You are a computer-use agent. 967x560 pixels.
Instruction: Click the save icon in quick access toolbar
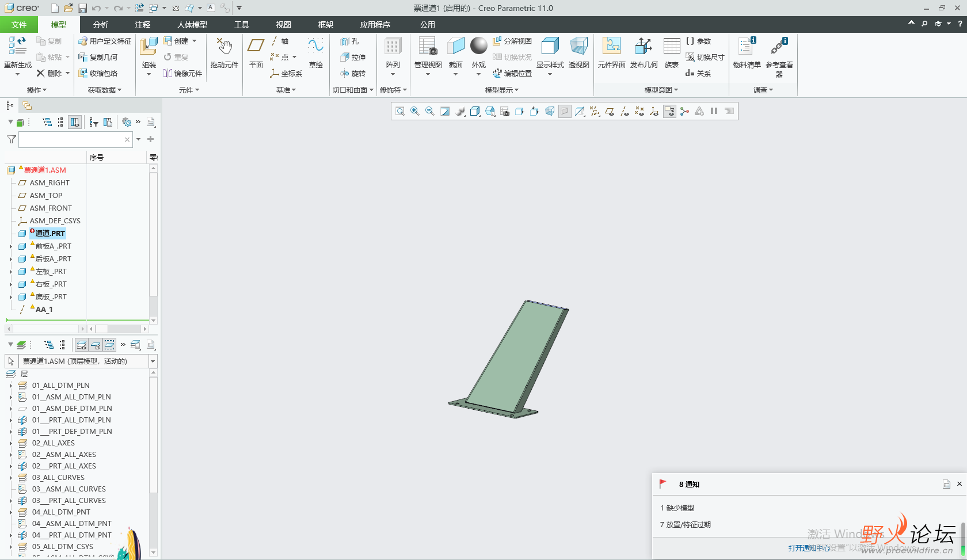82,8
